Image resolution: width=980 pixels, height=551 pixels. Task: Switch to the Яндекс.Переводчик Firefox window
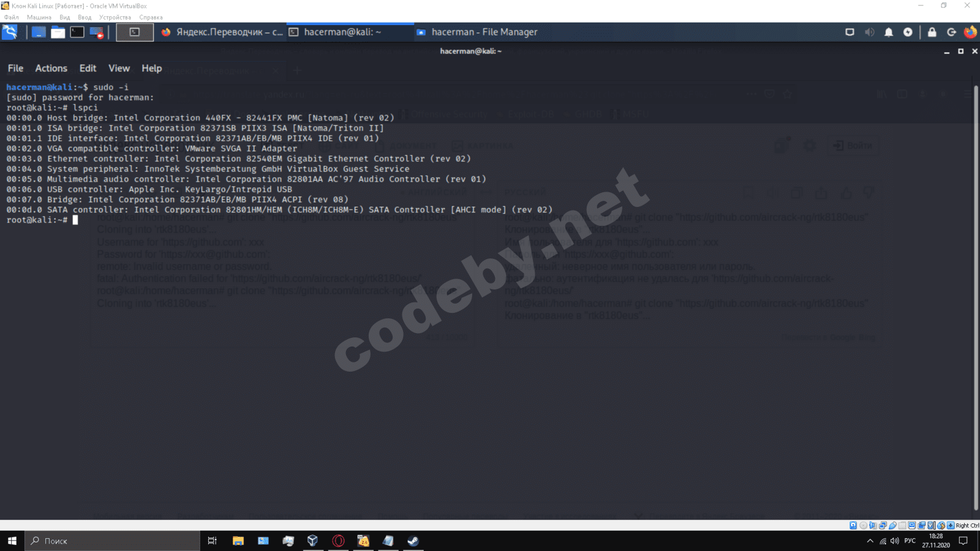coord(222,32)
